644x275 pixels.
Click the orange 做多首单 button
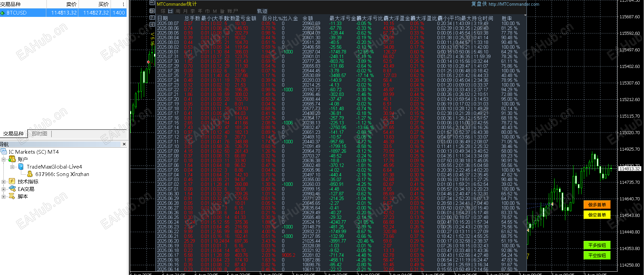597,205
